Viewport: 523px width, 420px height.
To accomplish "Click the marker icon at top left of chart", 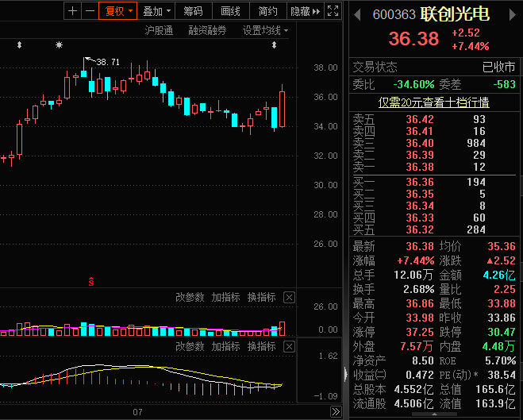I will pyautogui.click(x=19, y=44).
